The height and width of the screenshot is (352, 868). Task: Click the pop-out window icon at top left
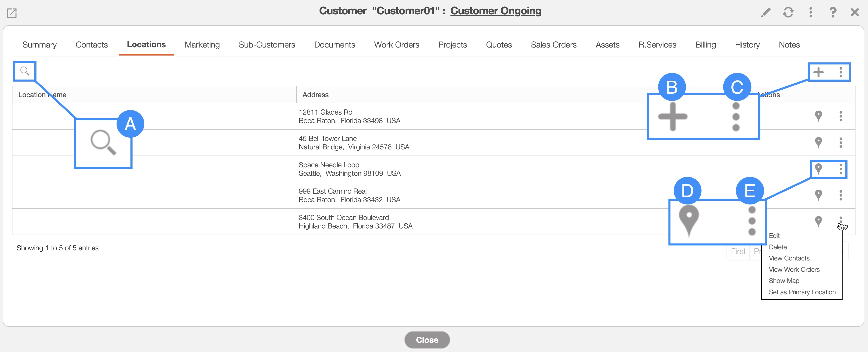tap(12, 13)
